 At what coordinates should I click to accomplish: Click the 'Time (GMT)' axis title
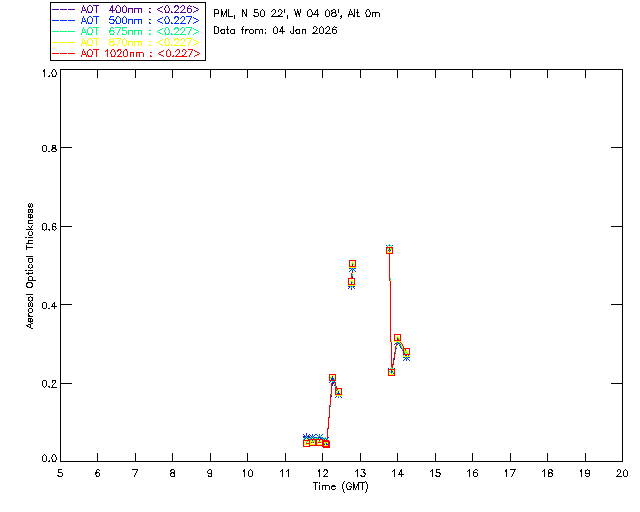340,486
